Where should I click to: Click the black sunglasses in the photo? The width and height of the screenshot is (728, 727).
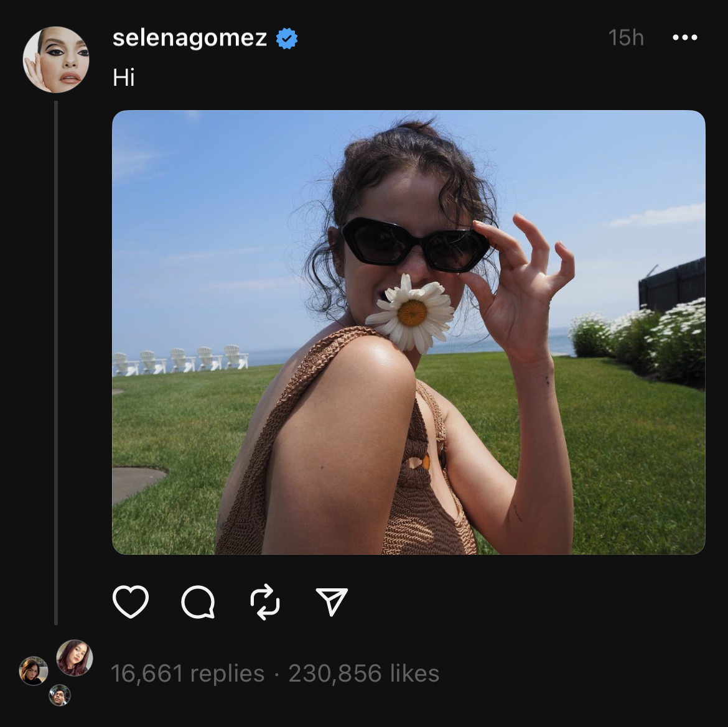tap(414, 244)
